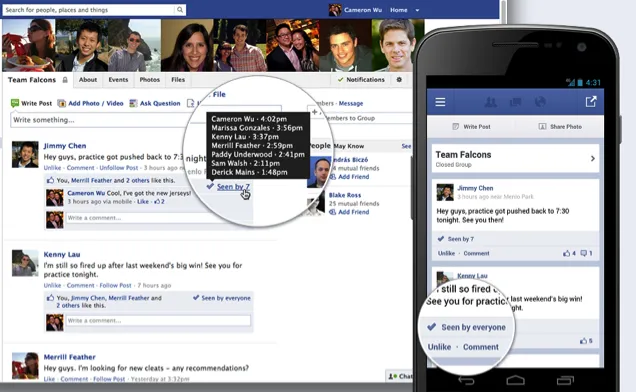The image size is (636, 392).
Task: Tap Share Photo on the phone
Action: [560, 127]
